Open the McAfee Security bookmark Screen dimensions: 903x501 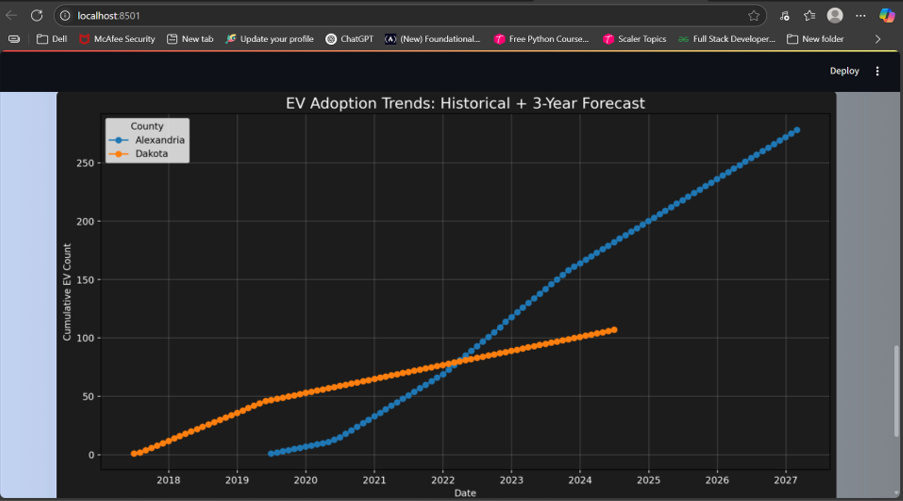pyautogui.click(x=117, y=39)
